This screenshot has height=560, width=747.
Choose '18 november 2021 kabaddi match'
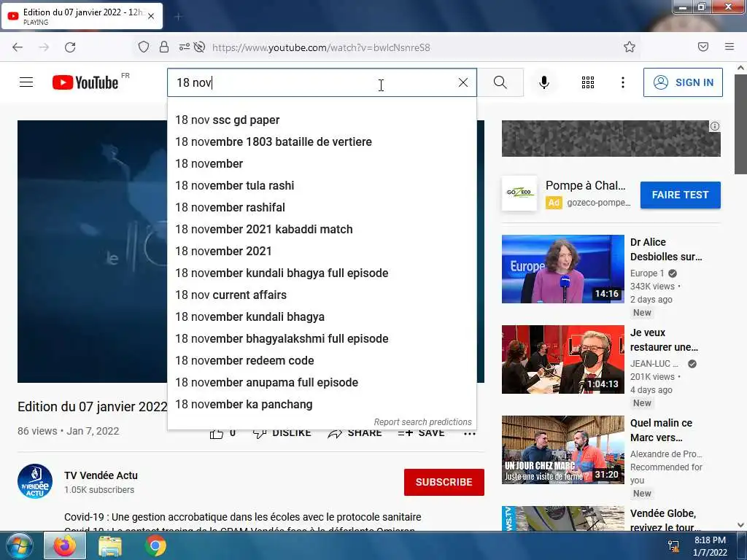[322, 230]
